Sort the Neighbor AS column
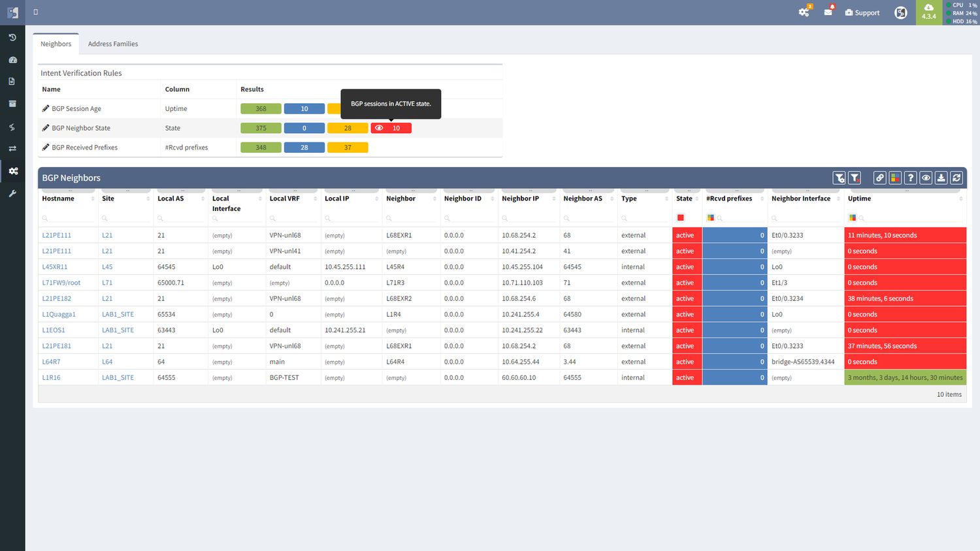Screen dimensions: 980x551 point(613,198)
